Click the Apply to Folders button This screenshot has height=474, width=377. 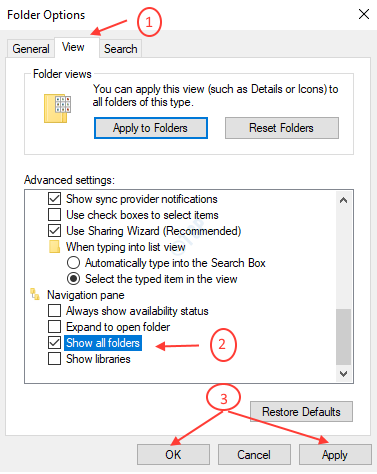[x=151, y=128]
